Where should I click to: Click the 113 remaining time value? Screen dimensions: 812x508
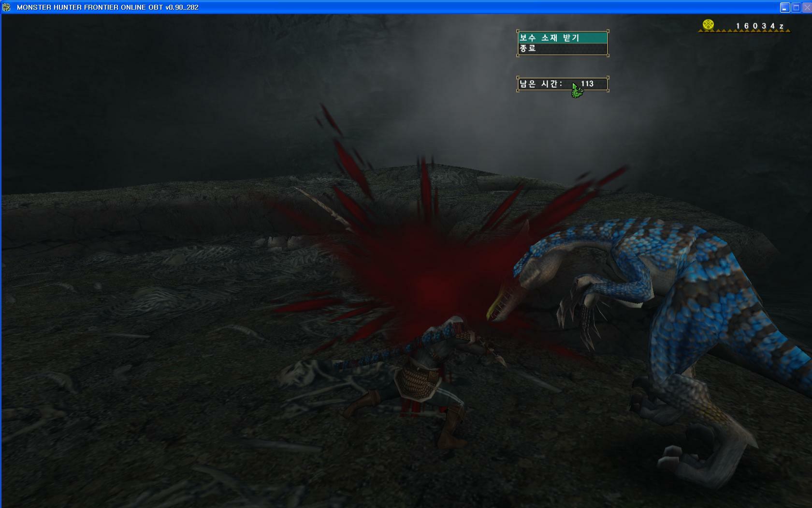click(587, 84)
